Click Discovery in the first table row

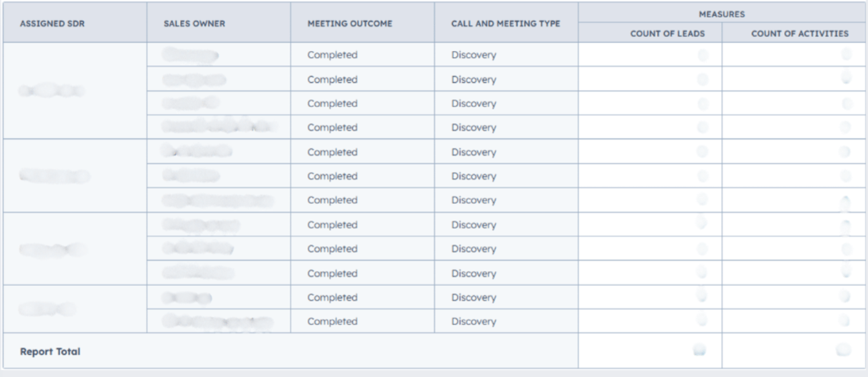tap(474, 55)
